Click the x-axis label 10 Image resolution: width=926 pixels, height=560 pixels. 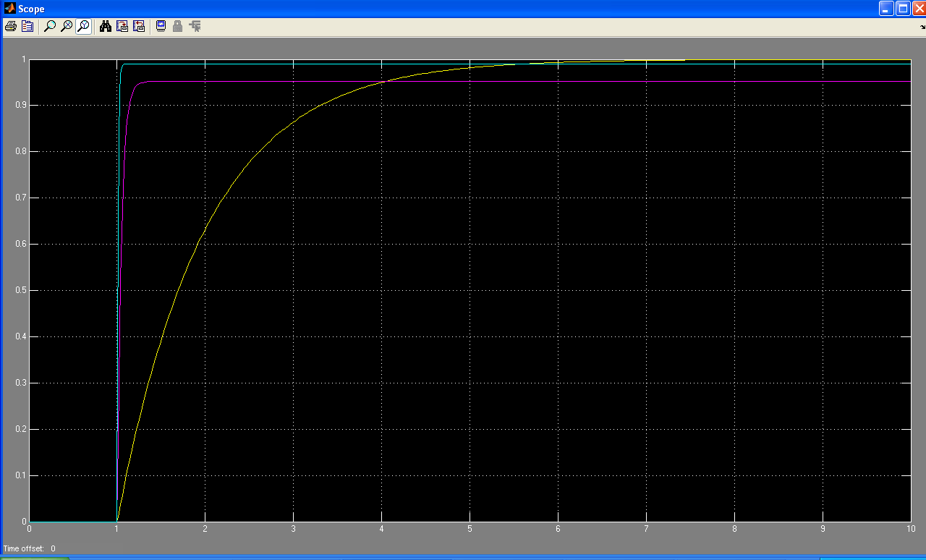click(x=910, y=529)
